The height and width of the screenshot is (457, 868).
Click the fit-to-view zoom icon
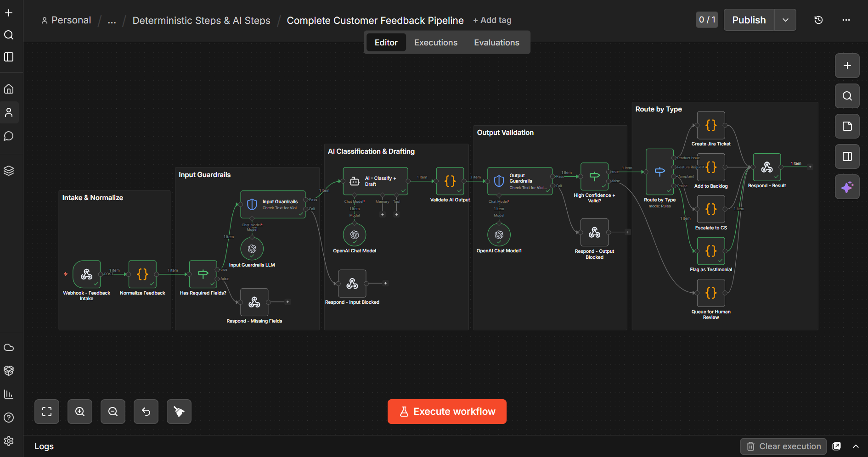(47, 412)
